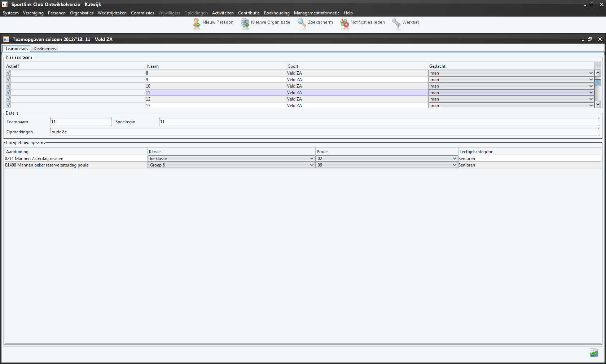Open the Systeem menu
This screenshot has width=606, height=364.
(x=11, y=13)
